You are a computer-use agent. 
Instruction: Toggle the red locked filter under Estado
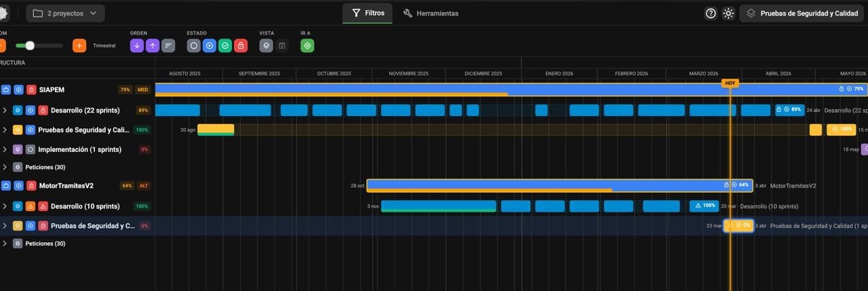click(241, 45)
